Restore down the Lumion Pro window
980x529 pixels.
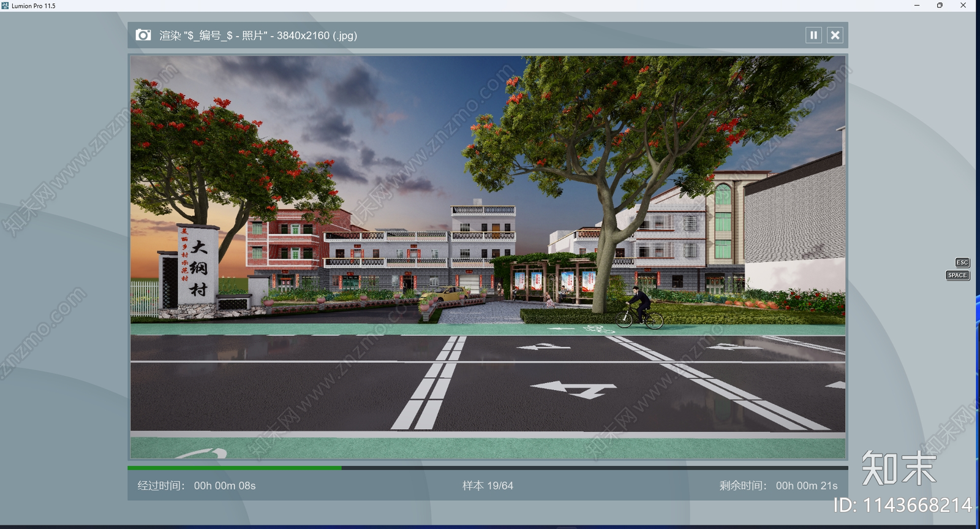coord(940,6)
